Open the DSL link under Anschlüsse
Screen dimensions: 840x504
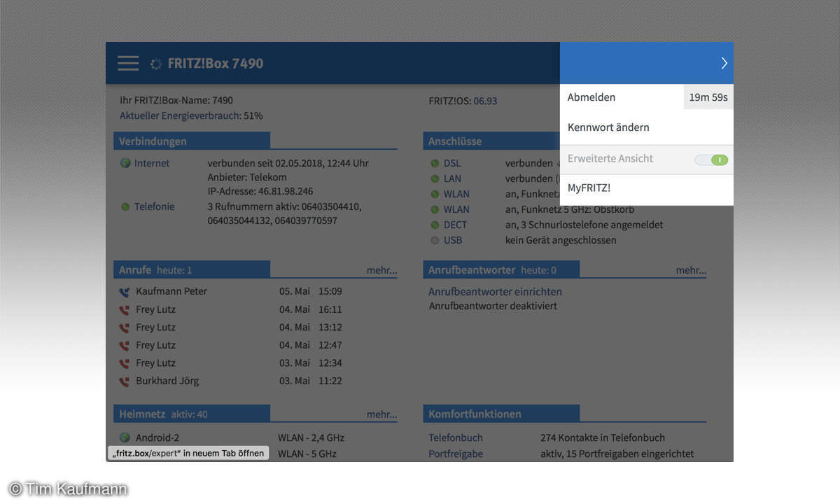tap(452, 163)
